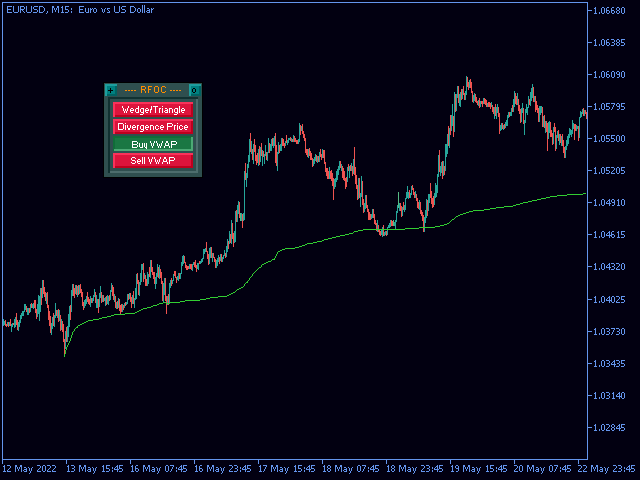Screen dimensions: 640x480
Task: Click the 1.04615 price label
Action: point(609,235)
